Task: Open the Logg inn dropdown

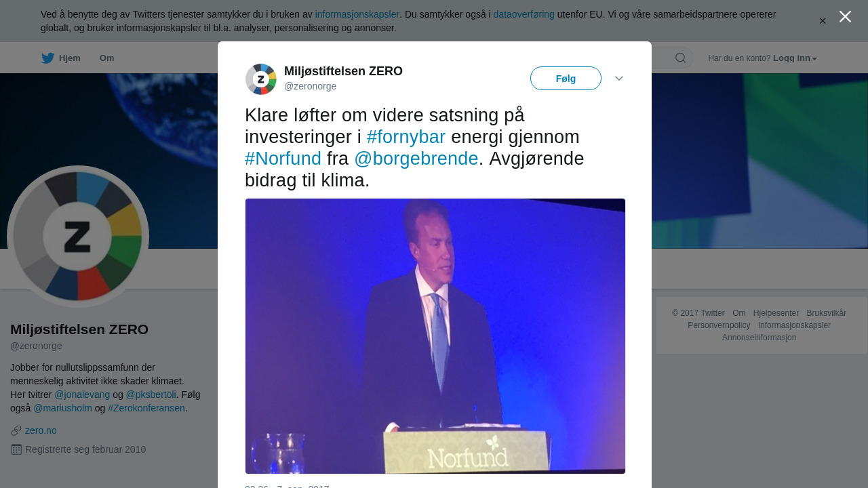Action: [795, 58]
